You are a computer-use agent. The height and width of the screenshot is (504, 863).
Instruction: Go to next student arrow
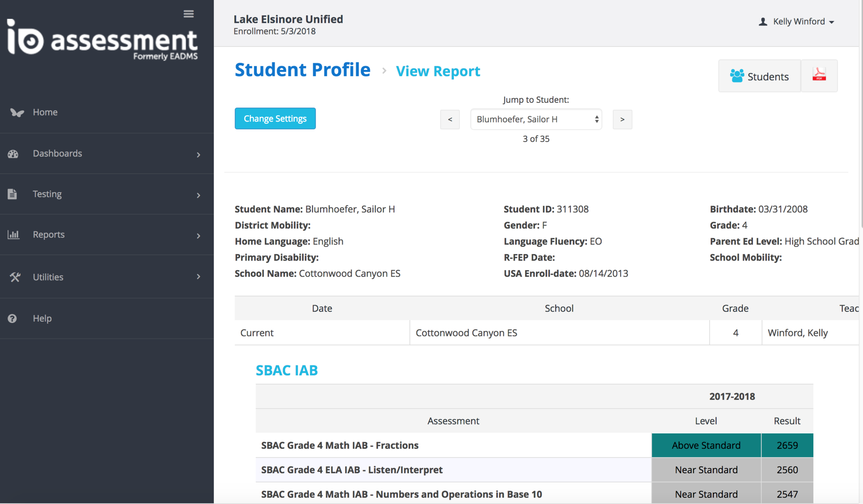pyautogui.click(x=622, y=120)
